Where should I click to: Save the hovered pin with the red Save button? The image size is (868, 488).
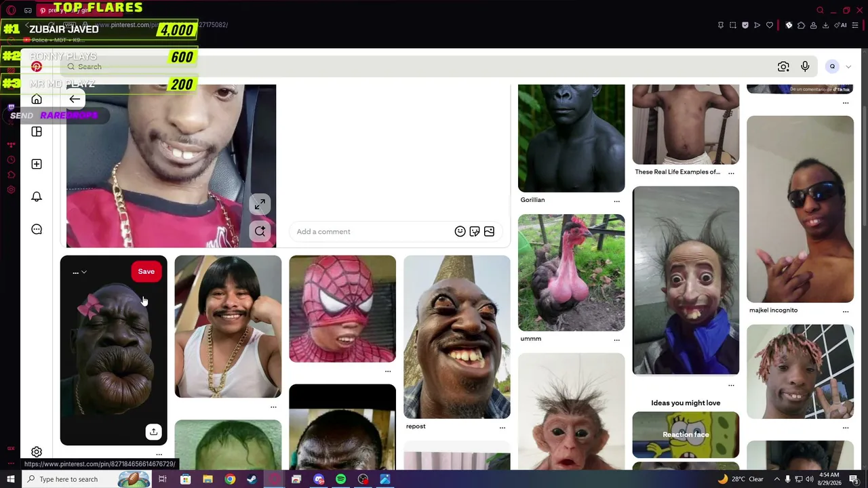[x=146, y=272]
